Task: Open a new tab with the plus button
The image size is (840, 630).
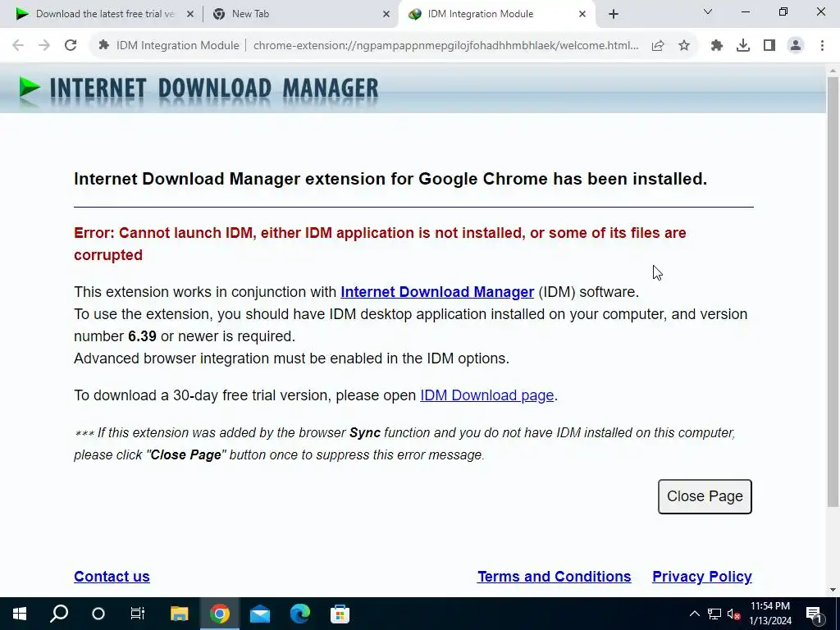Action: pos(614,15)
